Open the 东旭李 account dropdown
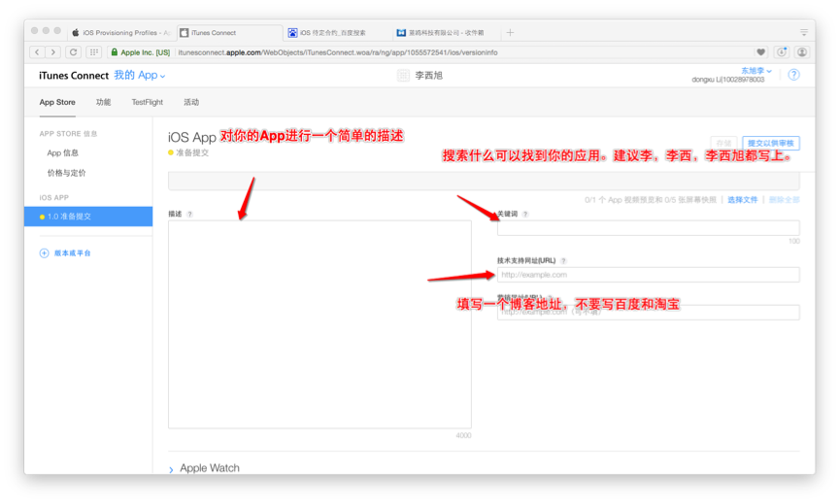The image size is (840, 504). tap(756, 71)
